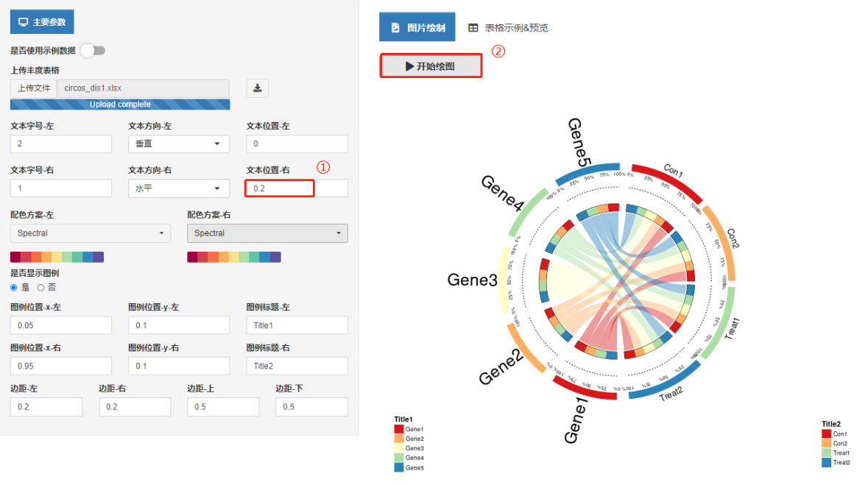
Task: Toggle the 是否使用示例数据 switch
Action: click(x=93, y=50)
